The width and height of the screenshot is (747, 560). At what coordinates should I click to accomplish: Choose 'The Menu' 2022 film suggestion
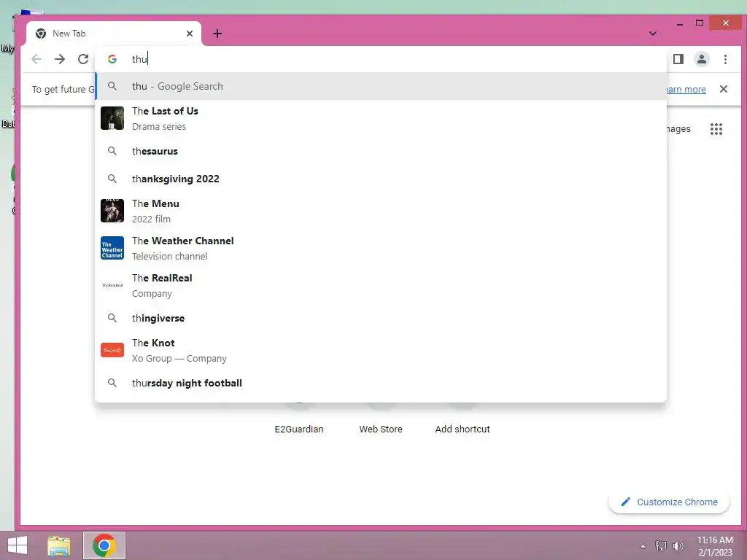[381, 211]
